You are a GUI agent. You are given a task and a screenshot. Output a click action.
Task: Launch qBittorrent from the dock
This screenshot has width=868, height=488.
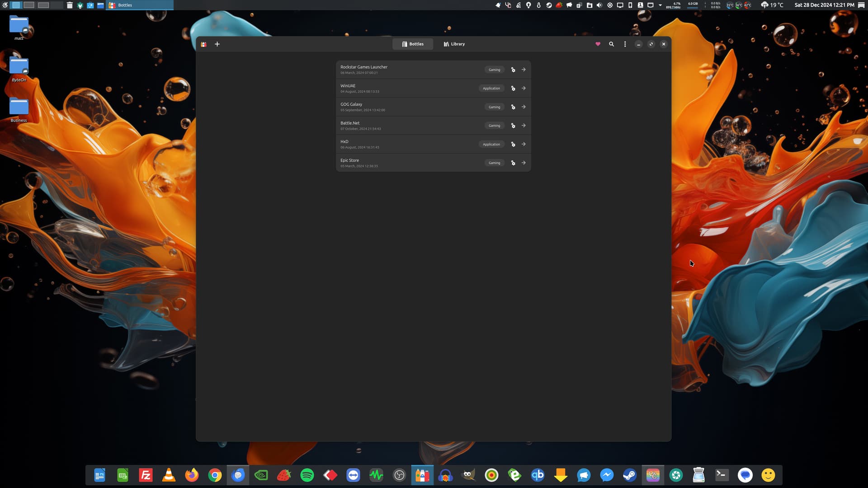(x=538, y=475)
